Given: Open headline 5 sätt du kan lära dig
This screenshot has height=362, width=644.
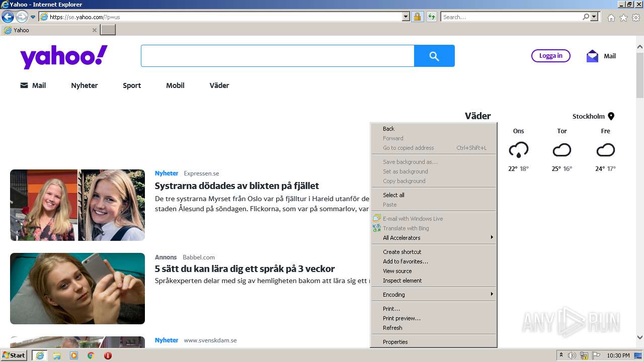Looking at the screenshot, I should click(x=245, y=269).
